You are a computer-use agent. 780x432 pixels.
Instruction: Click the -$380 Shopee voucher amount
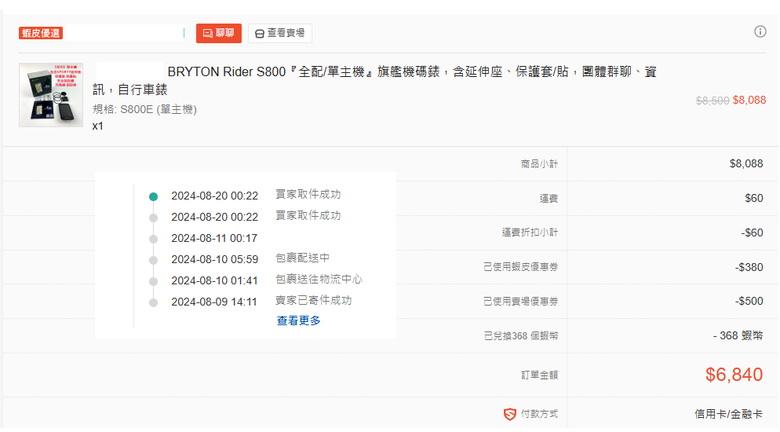(x=749, y=267)
